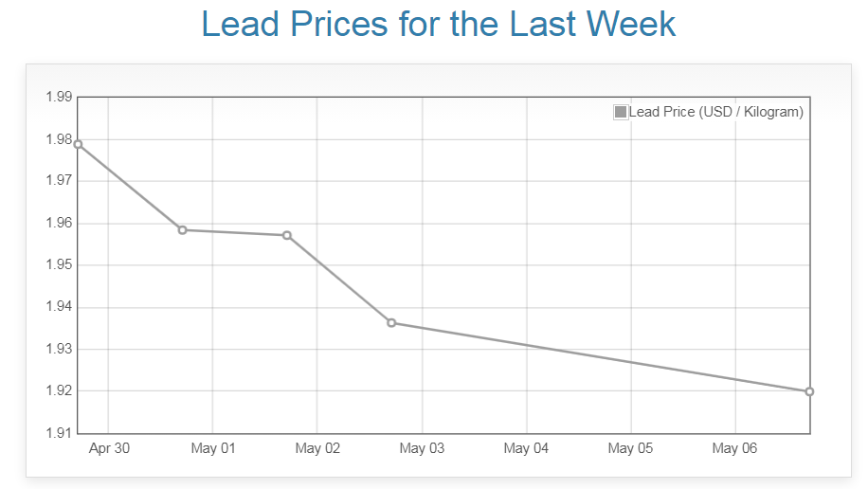The width and height of the screenshot is (868, 489).
Task: Click the 1.91 y-axis label
Action: pyautogui.click(x=59, y=433)
